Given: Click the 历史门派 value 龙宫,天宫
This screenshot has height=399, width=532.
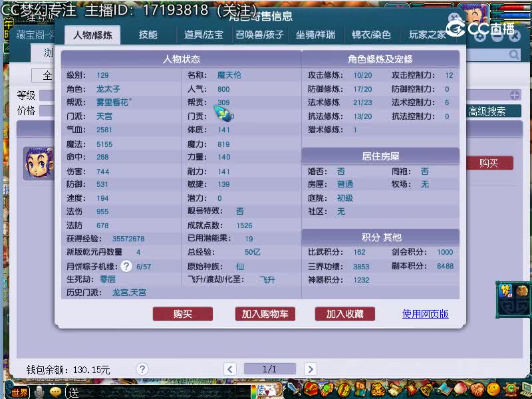Looking at the screenshot, I should (x=129, y=293).
